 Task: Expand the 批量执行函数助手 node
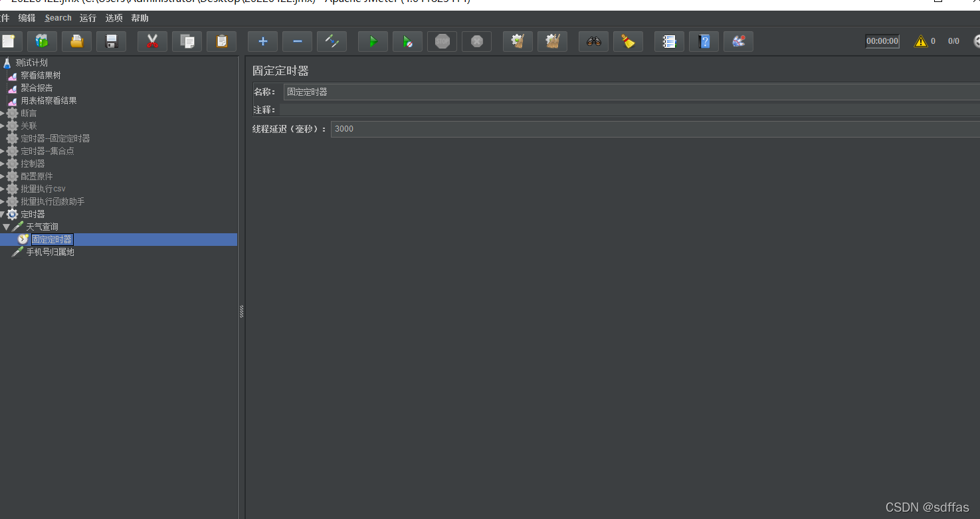pyautogui.click(x=3, y=201)
